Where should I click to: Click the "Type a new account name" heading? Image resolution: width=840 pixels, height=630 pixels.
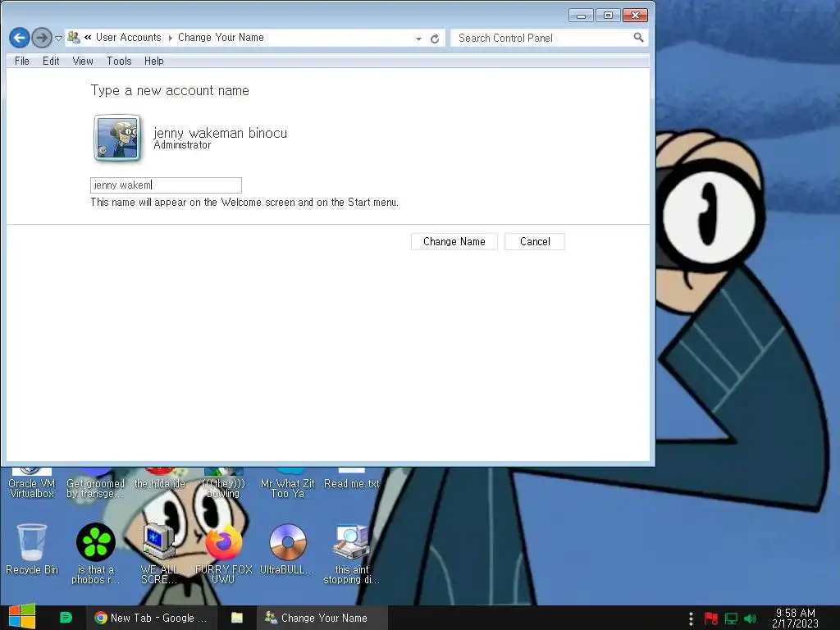[170, 90]
